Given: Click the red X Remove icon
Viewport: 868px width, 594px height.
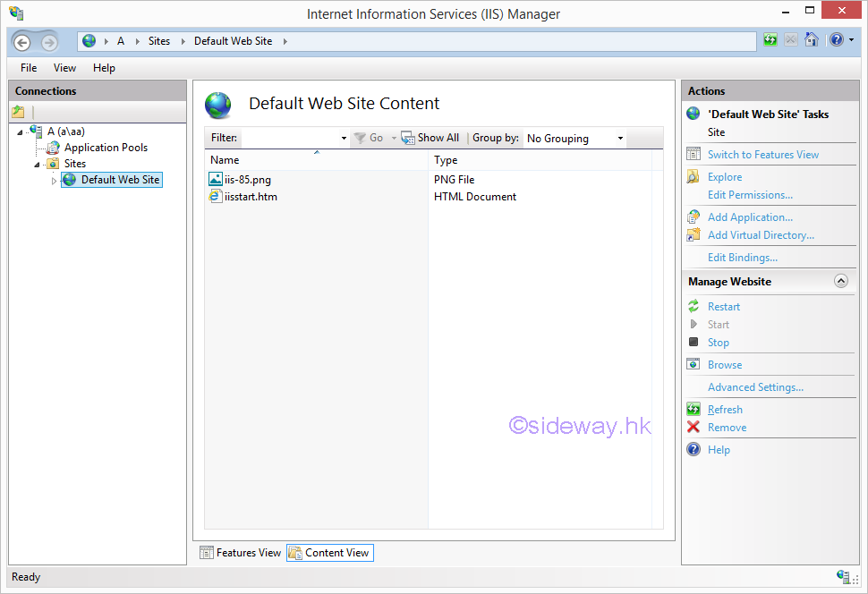Looking at the screenshot, I should tap(694, 427).
